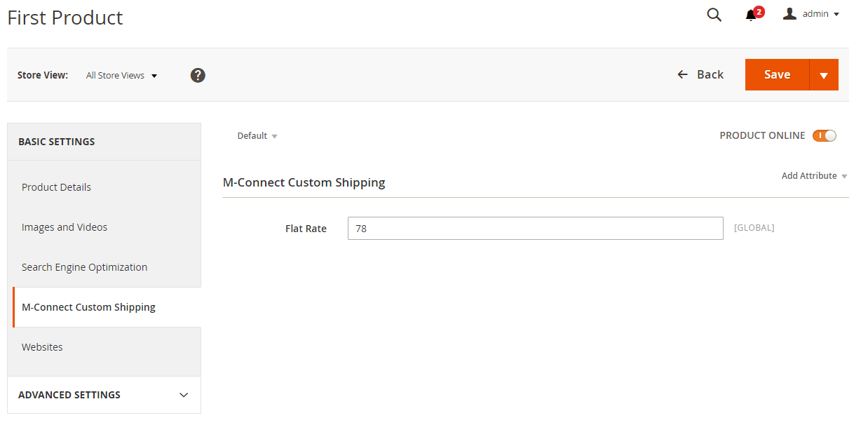Open the Search Engine Optimization tab

click(x=84, y=267)
